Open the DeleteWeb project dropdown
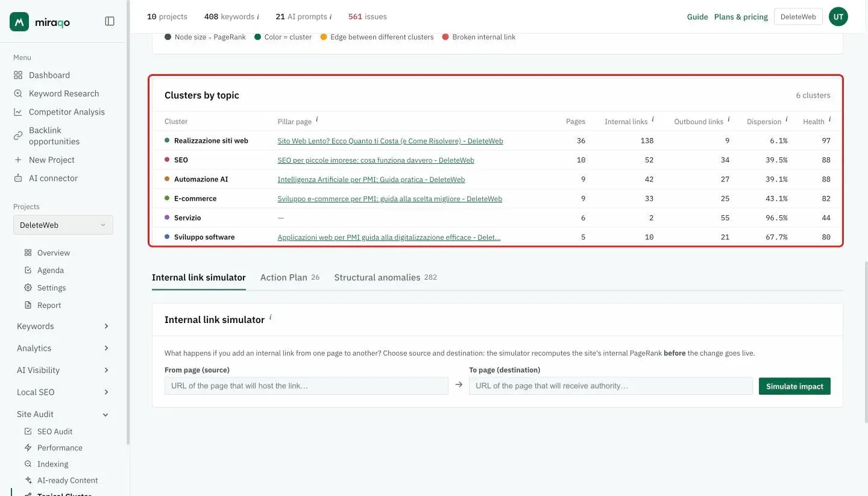868x496 pixels. pyautogui.click(x=63, y=225)
